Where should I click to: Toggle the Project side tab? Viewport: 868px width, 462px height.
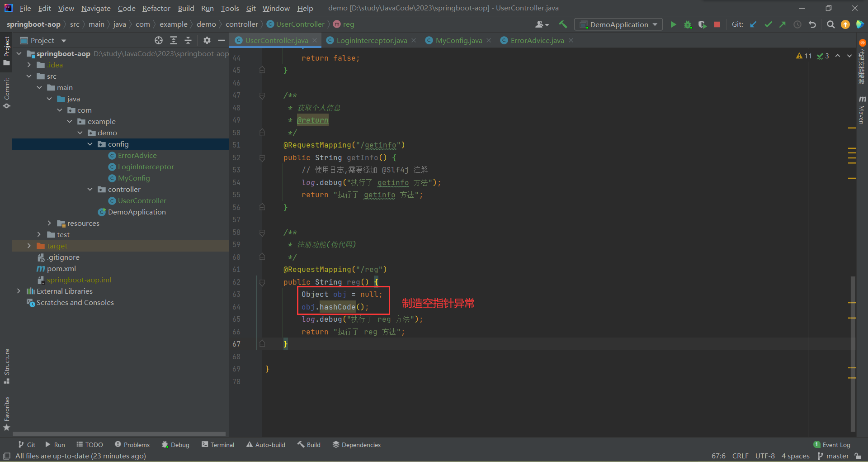tap(6, 50)
